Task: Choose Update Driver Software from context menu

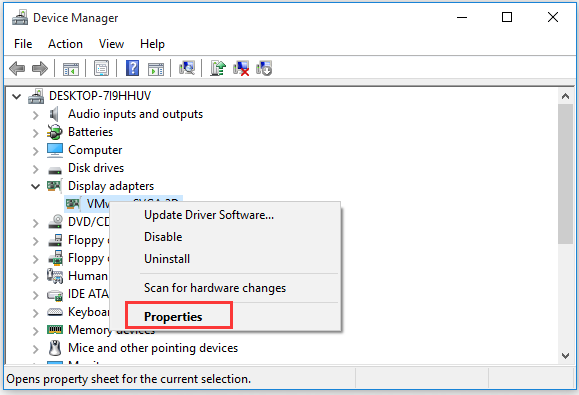Action: (x=226, y=215)
